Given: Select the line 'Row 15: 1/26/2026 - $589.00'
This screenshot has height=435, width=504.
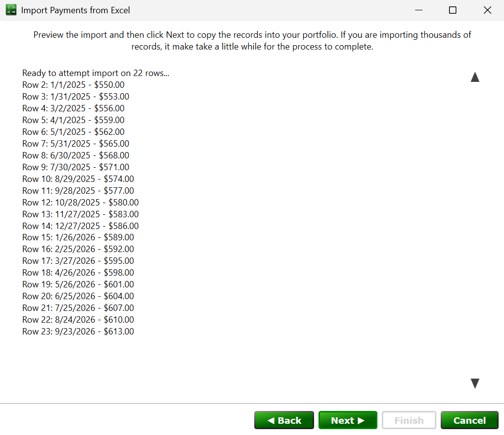Looking at the screenshot, I should [x=78, y=237].
